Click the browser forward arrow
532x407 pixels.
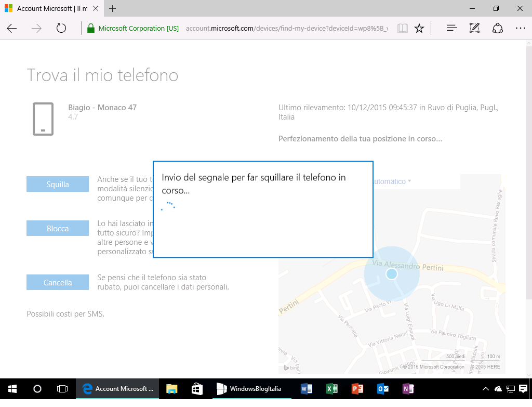(36, 28)
